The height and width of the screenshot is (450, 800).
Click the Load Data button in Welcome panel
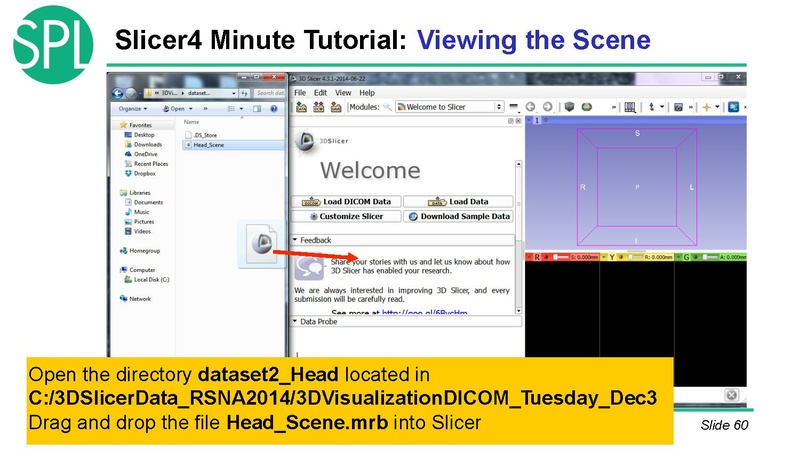click(x=458, y=202)
